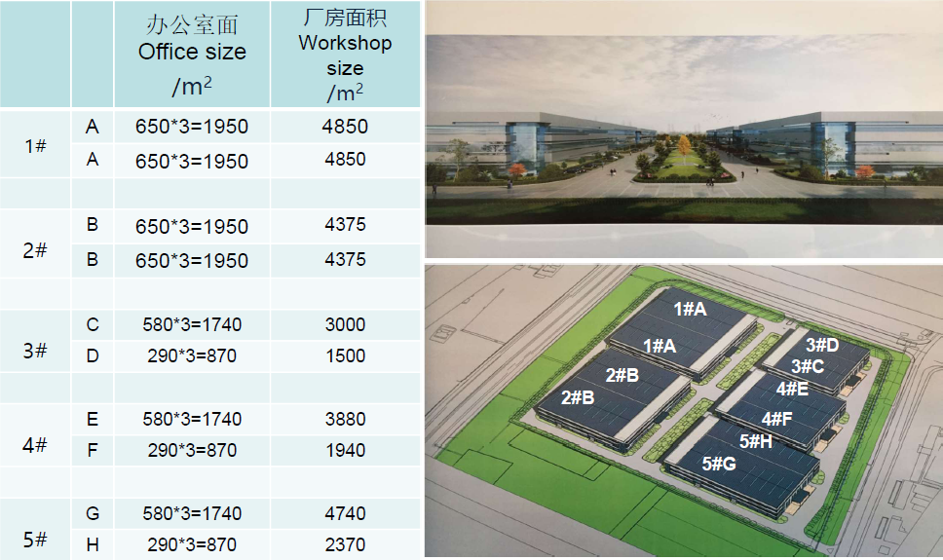The height and width of the screenshot is (560, 943).
Task: Click the workshop size cell 3000
Action: (345, 325)
